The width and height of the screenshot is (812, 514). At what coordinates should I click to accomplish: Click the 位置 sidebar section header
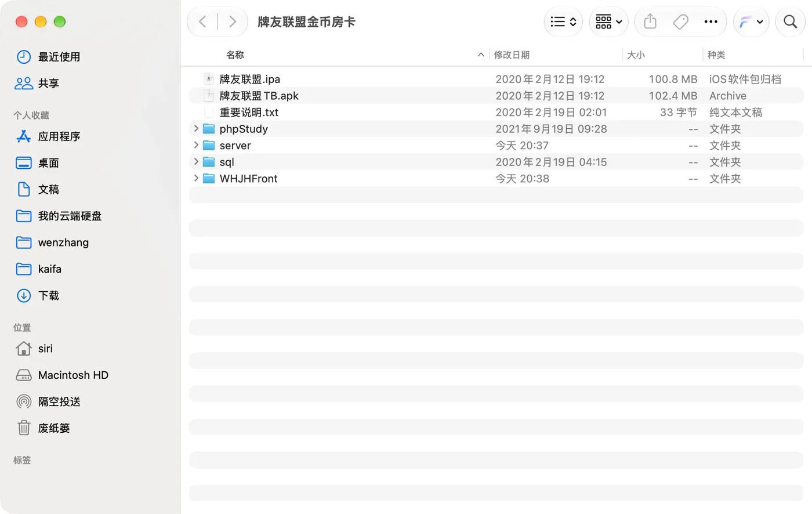pos(22,328)
